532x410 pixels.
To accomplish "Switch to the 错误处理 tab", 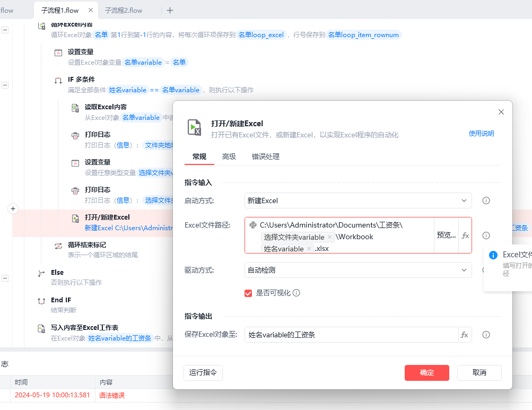I will click(266, 156).
